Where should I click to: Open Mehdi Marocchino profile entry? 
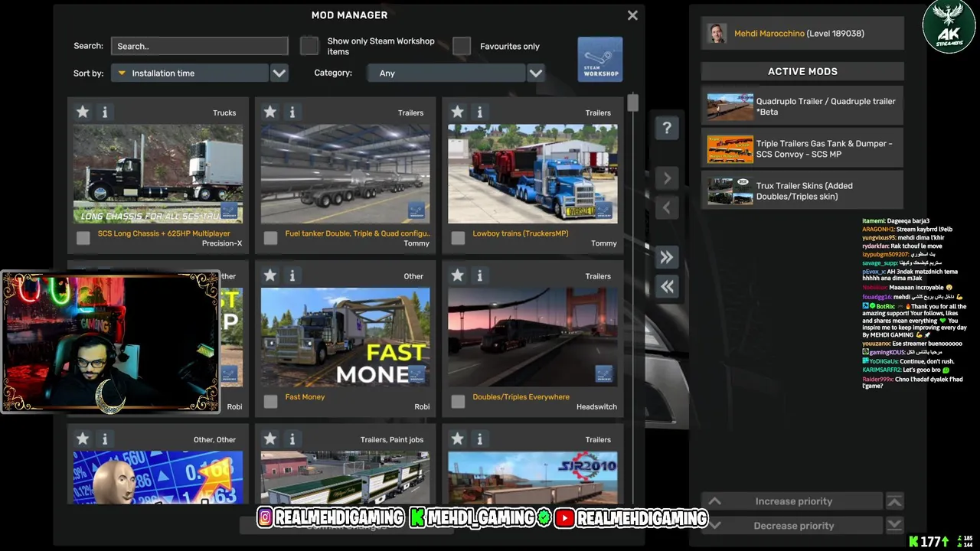pyautogui.click(x=802, y=34)
